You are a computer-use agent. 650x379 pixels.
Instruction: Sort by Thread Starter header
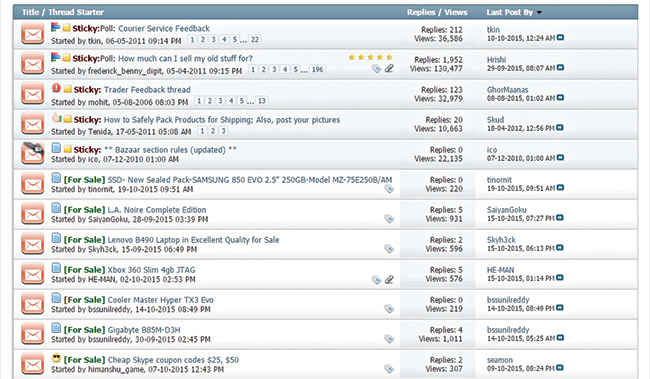[x=76, y=12]
